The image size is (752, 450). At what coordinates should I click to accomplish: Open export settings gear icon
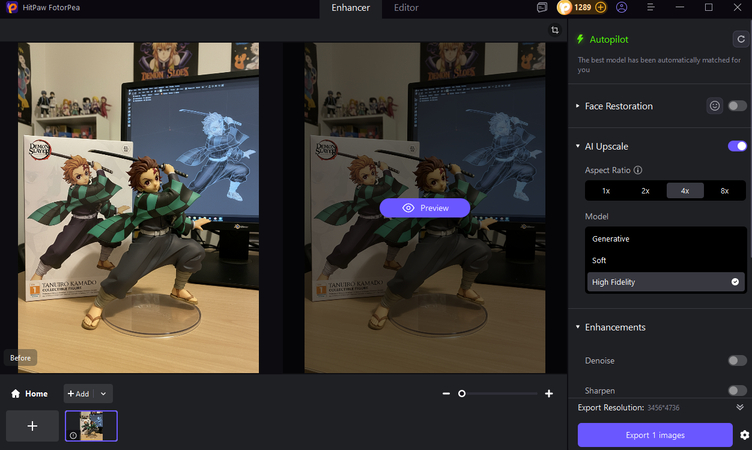point(744,435)
